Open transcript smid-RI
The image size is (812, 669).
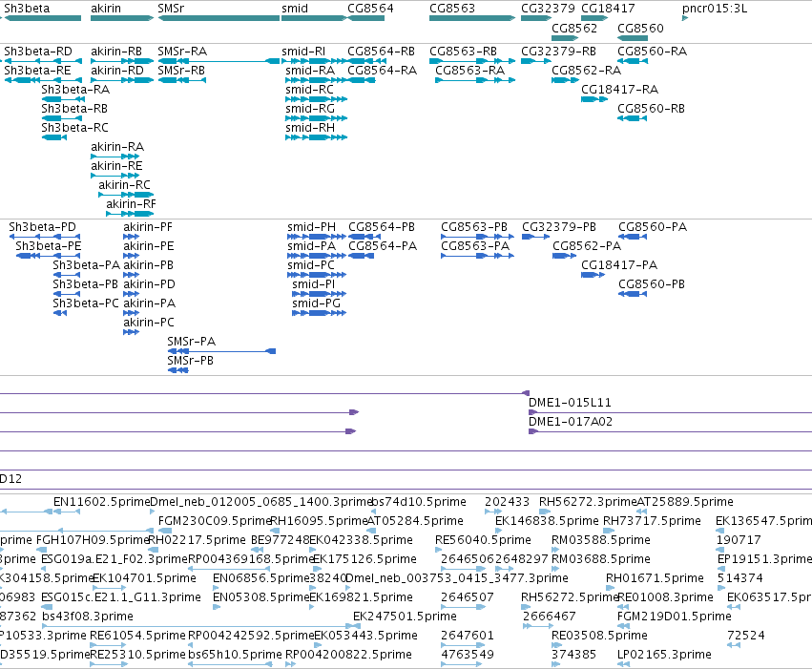pyautogui.click(x=303, y=52)
